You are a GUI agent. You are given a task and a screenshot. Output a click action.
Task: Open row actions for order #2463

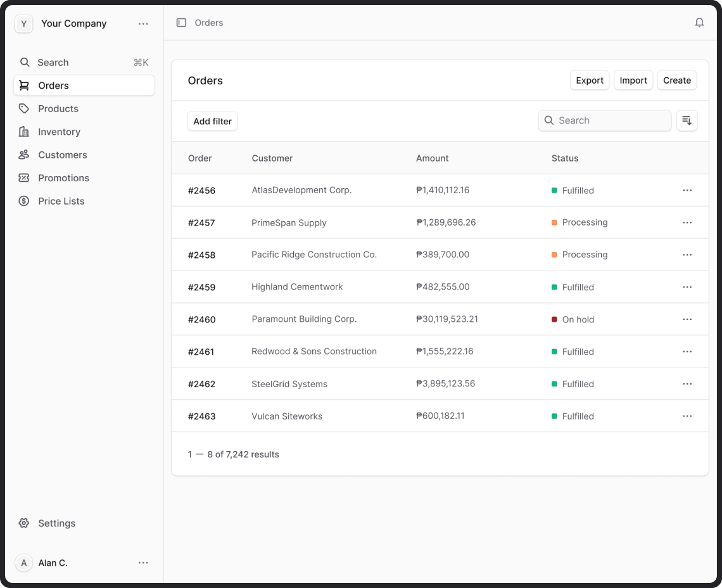(x=687, y=416)
